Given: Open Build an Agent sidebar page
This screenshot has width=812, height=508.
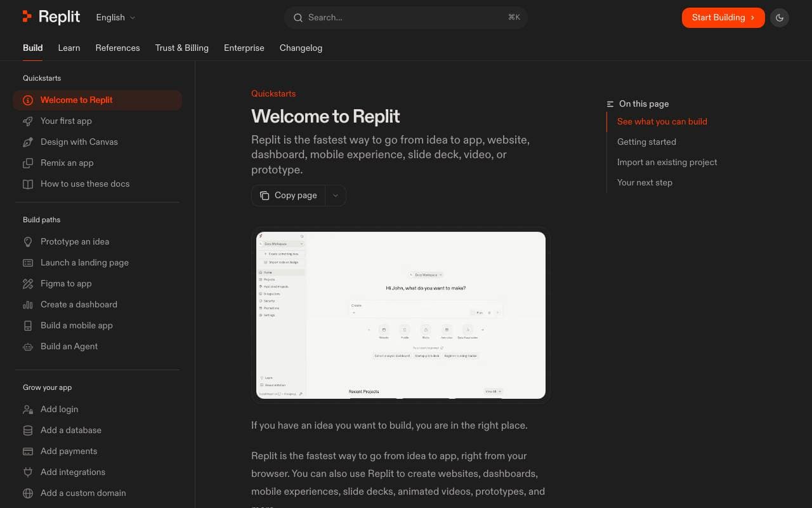Looking at the screenshot, I should tap(98, 347).
